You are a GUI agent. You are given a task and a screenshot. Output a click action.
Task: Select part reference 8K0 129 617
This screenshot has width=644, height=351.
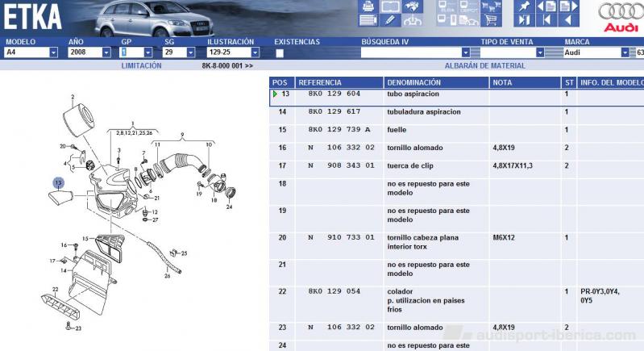[334, 111]
